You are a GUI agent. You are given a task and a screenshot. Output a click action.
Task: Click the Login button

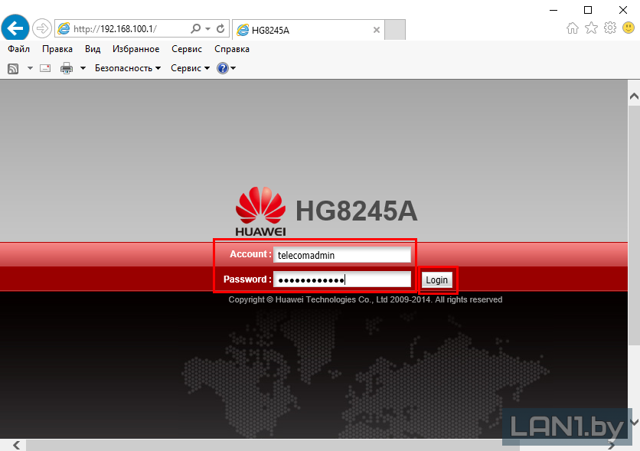tap(437, 280)
